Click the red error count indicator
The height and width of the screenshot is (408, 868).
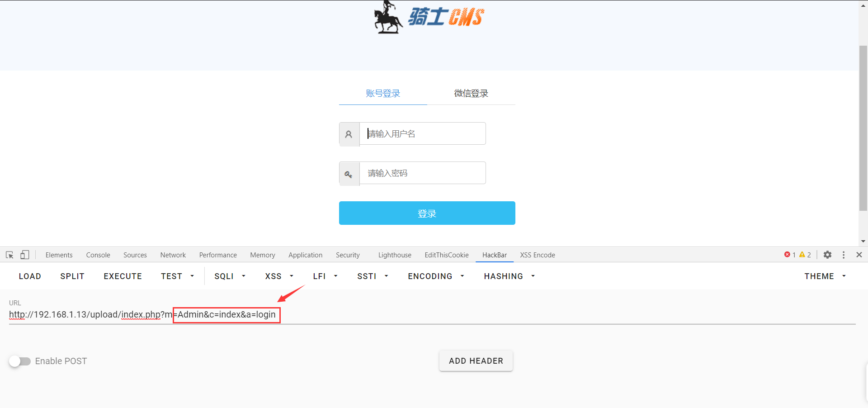coord(790,255)
